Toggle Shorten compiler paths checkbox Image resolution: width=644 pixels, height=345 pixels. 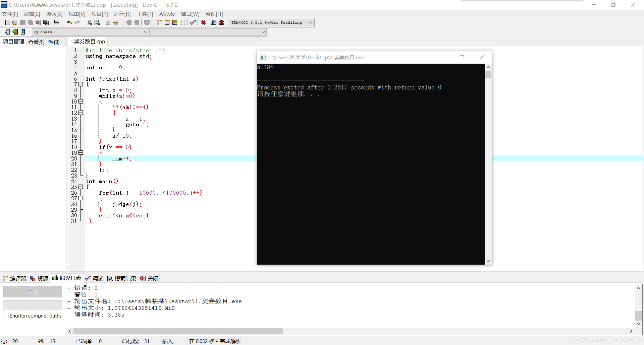coord(6,316)
